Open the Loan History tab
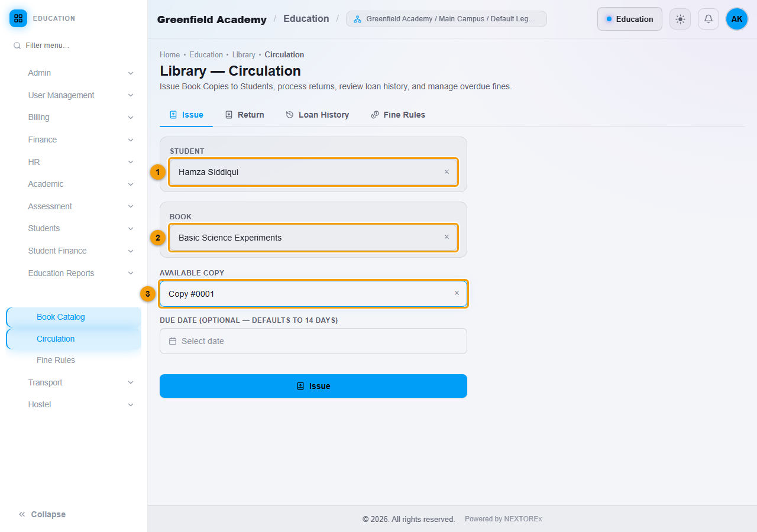Image resolution: width=757 pixels, height=532 pixels. click(x=318, y=115)
